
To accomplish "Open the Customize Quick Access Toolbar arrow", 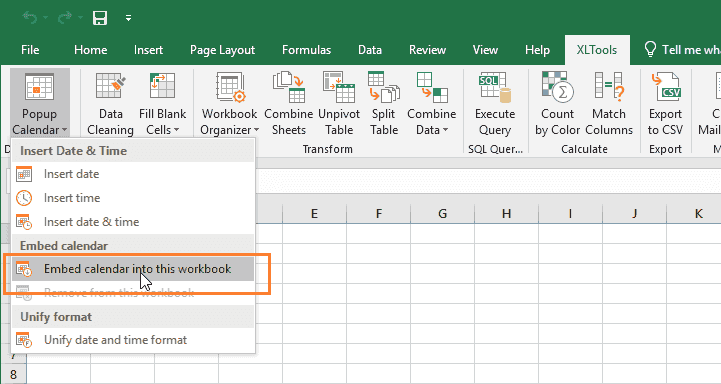I will coord(128,18).
